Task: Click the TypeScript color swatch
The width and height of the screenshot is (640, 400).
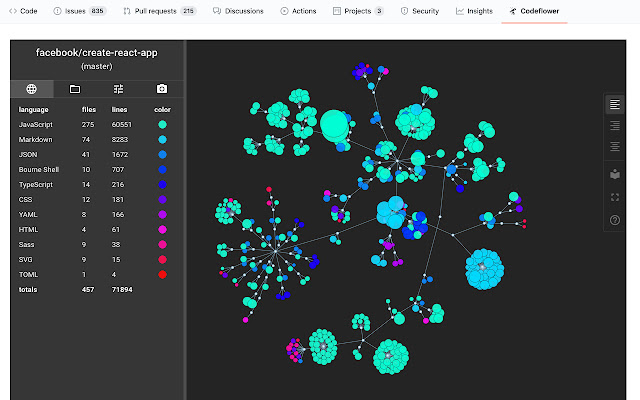Action: pyautogui.click(x=162, y=184)
